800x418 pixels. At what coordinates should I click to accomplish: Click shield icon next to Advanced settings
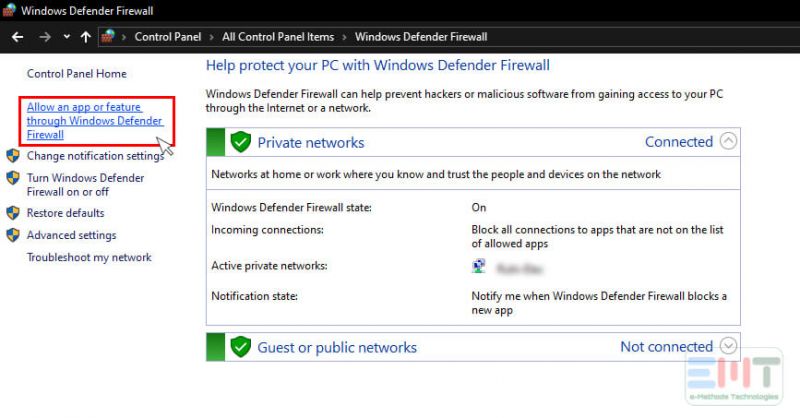click(13, 235)
